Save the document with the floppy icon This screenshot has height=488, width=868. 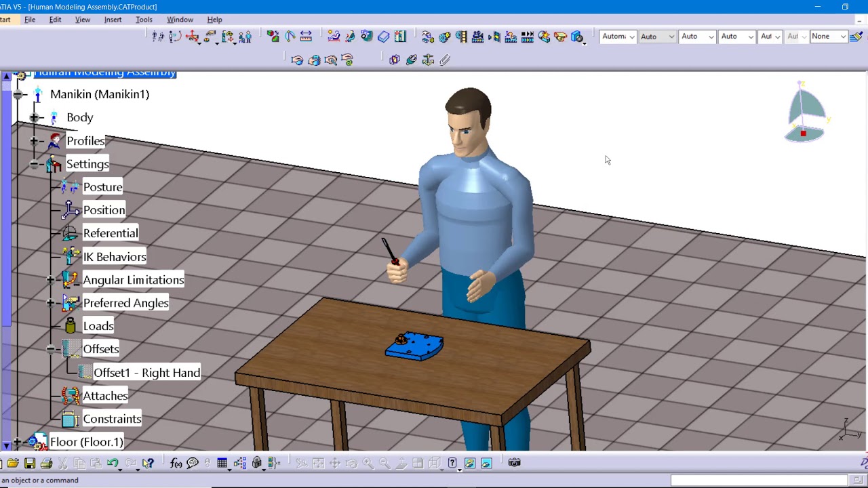pyautogui.click(x=30, y=463)
